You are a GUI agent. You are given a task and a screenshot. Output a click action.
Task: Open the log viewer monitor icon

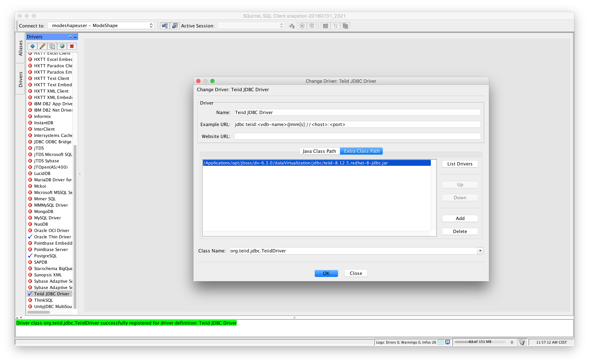pyautogui.click(x=447, y=342)
